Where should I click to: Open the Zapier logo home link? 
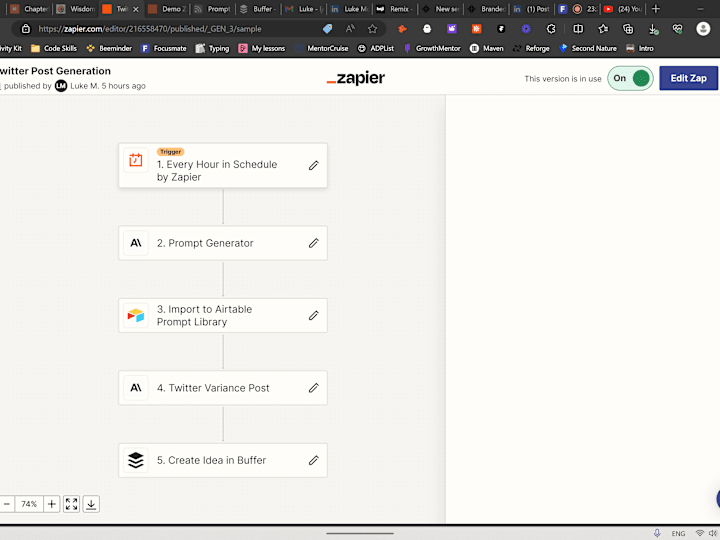(356, 78)
